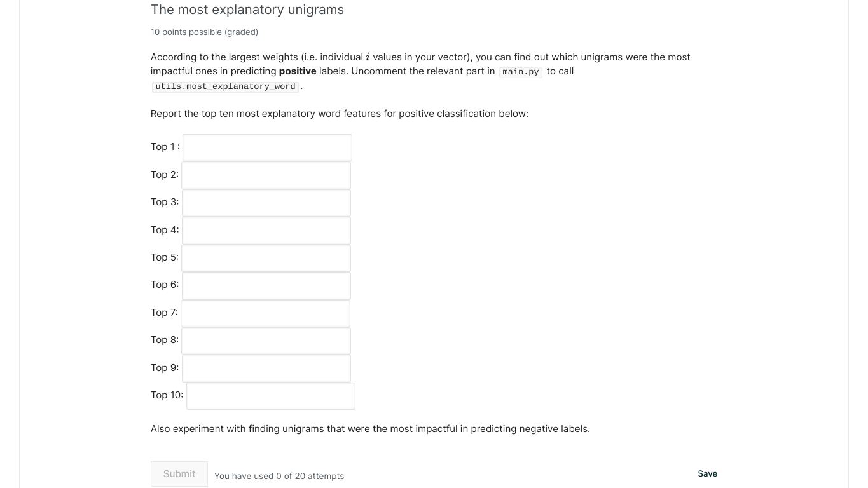Click the Top 6 text box
Viewport: 868px width, 488px height.
pos(266,285)
